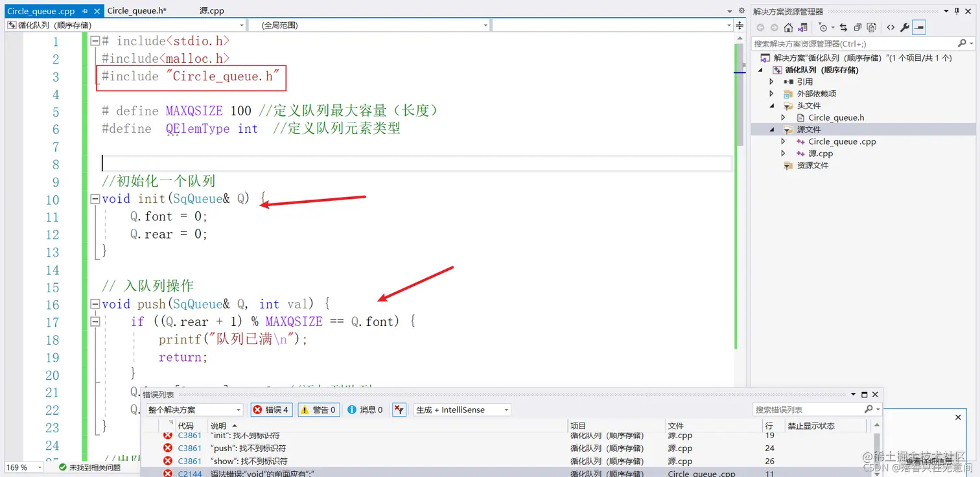Click Back icon in Solution Explorer toolbar

point(760,27)
